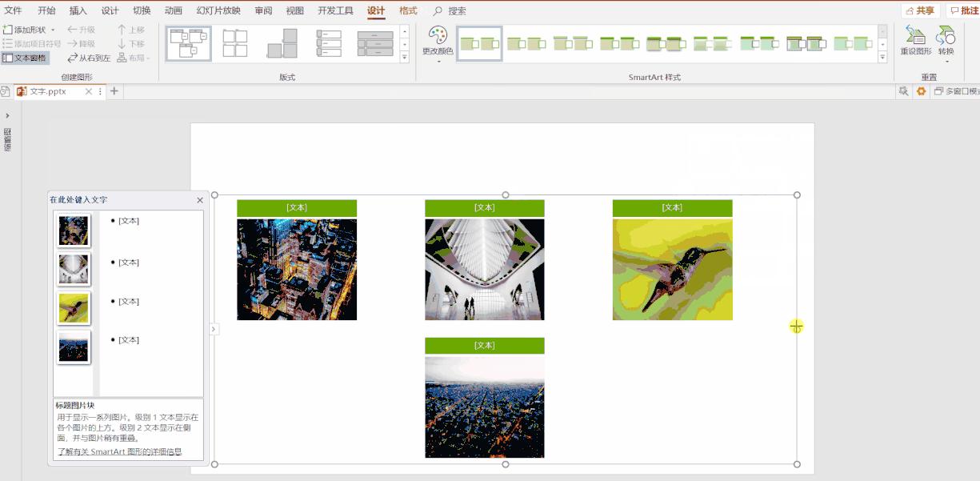980x481 pixels.
Task: Open the 布局 layout dropdown
Action: [x=134, y=58]
